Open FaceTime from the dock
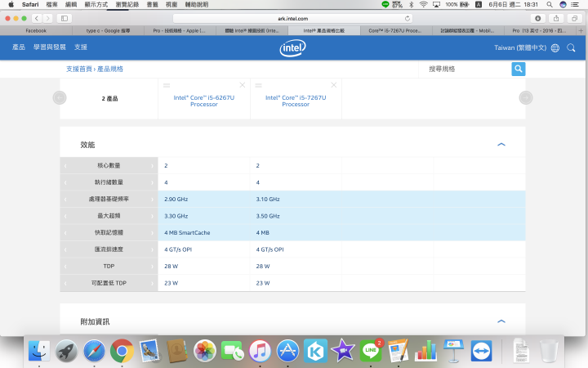 pos(233,351)
